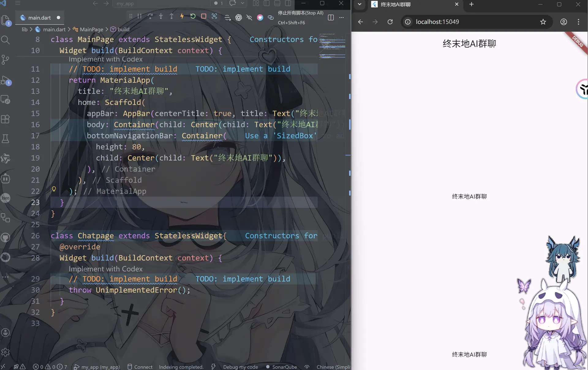The image size is (588, 370).
Task: Click the unsaved dot on main.dart tab
Action: (x=58, y=18)
